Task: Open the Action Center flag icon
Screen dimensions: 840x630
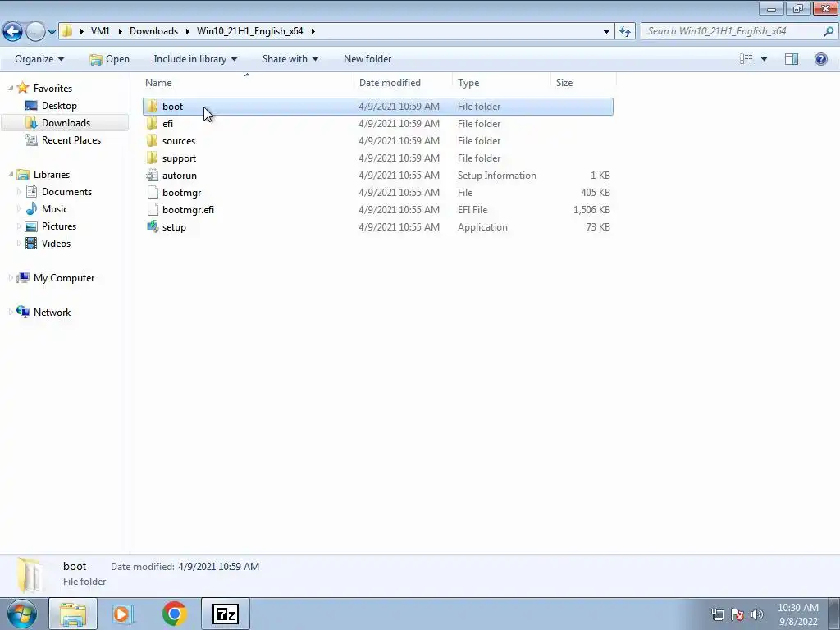Action: click(x=737, y=614)
